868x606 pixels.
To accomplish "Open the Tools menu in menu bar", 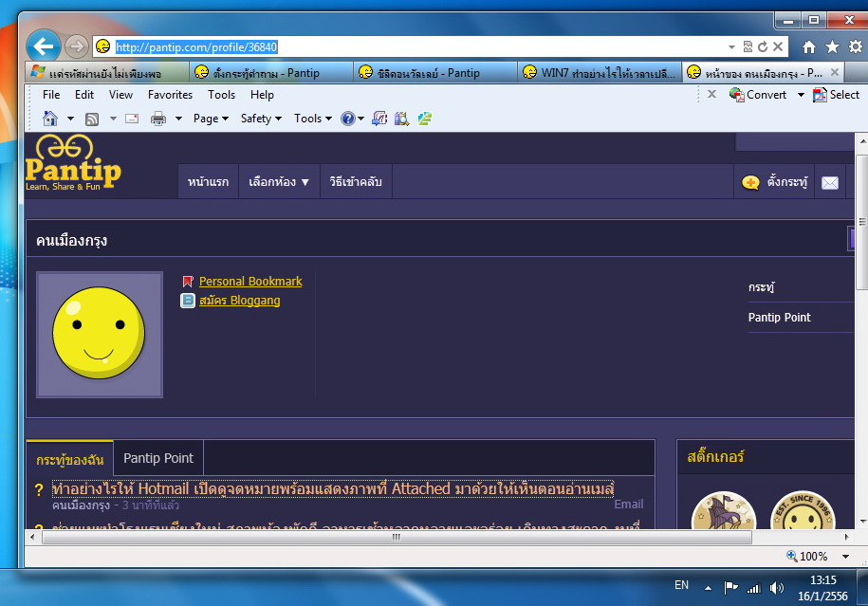I will 221,95.
